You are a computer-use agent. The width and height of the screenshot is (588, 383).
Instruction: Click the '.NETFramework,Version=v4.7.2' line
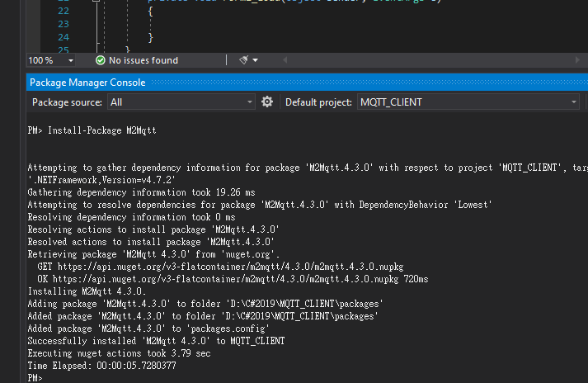[101, 180]
